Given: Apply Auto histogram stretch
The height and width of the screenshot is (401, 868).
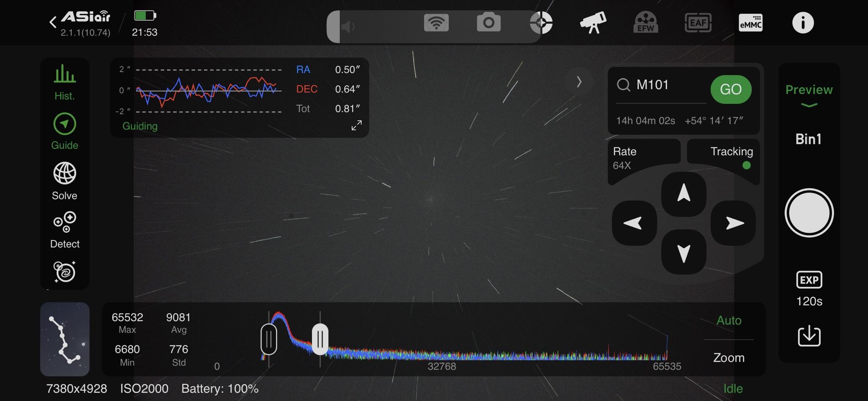Looking at the screenshot, I should point(729,320).
